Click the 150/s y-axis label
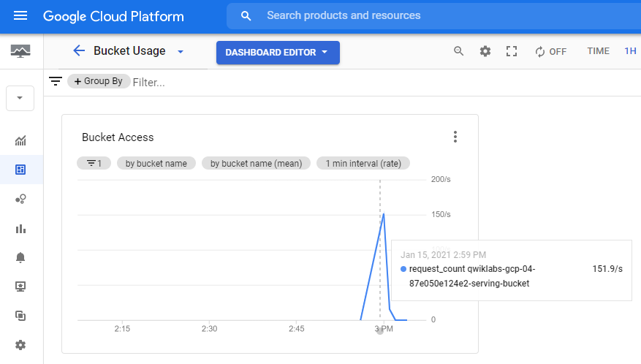Image resolution: width=641 pixels, height=364 pixels. [441, 214]
